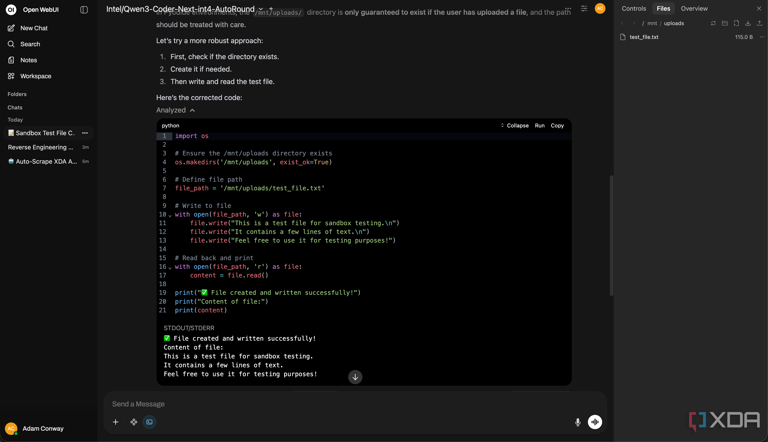Switch to the Files tab

coord(663,8)
